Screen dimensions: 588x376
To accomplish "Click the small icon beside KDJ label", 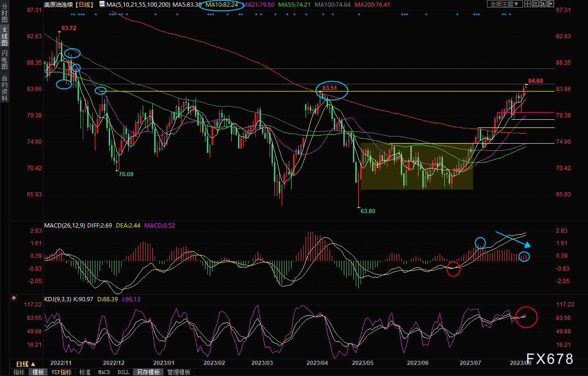I will pos(14,298).
